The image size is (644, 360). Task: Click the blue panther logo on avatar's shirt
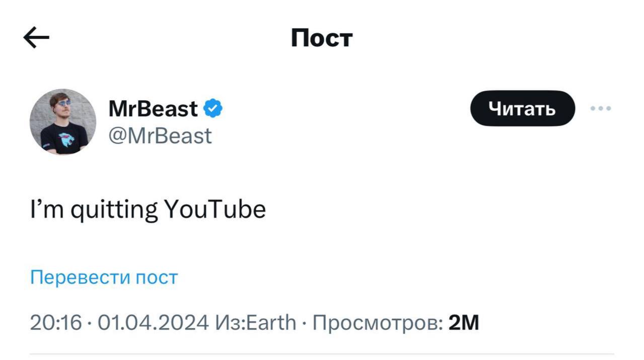pos(66,139)
